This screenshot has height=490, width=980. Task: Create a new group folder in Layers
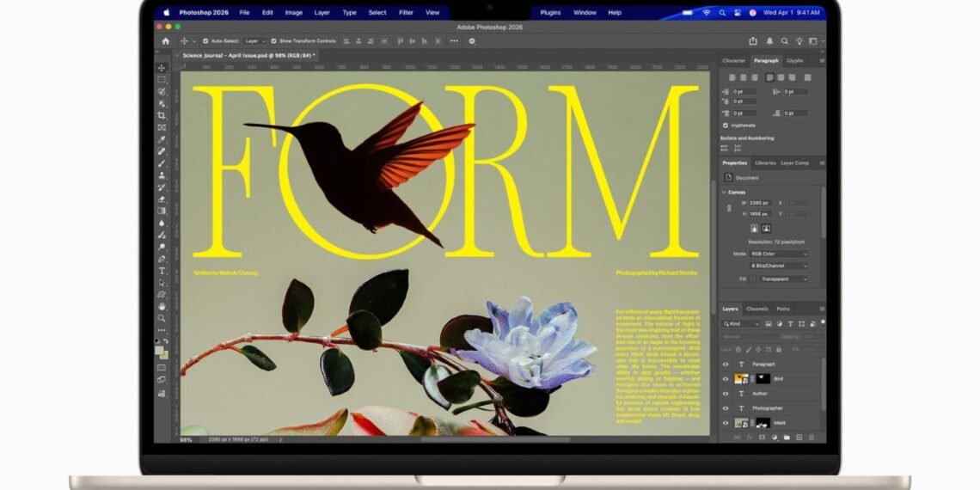pos(787,437)
